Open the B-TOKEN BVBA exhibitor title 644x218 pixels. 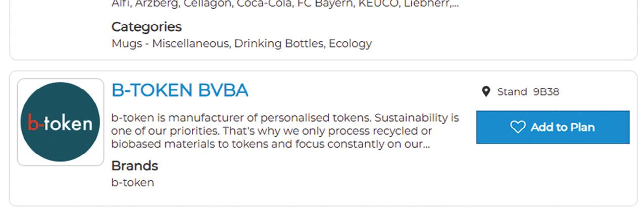point(180,90)
